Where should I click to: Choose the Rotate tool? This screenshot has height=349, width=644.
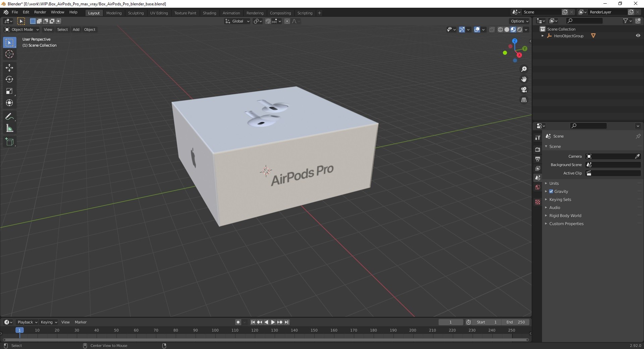[9, 80]
